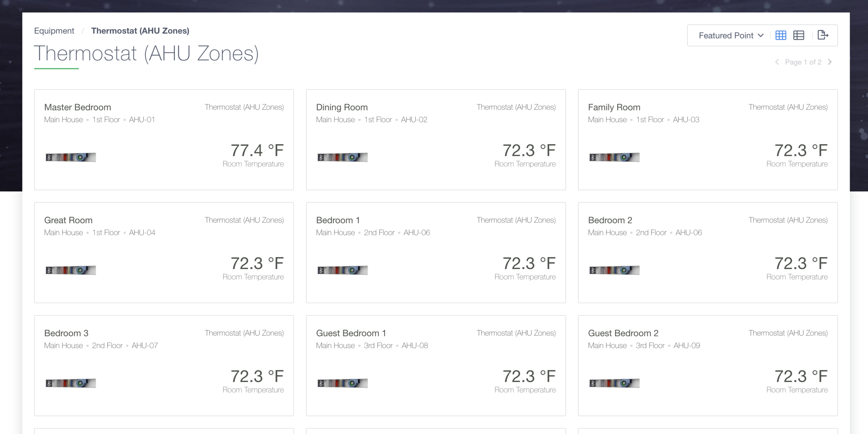This screenshot has height=434, width=868.
Task: Click Master Bedroom 77.4 °F reading
Action: point(257,150)
